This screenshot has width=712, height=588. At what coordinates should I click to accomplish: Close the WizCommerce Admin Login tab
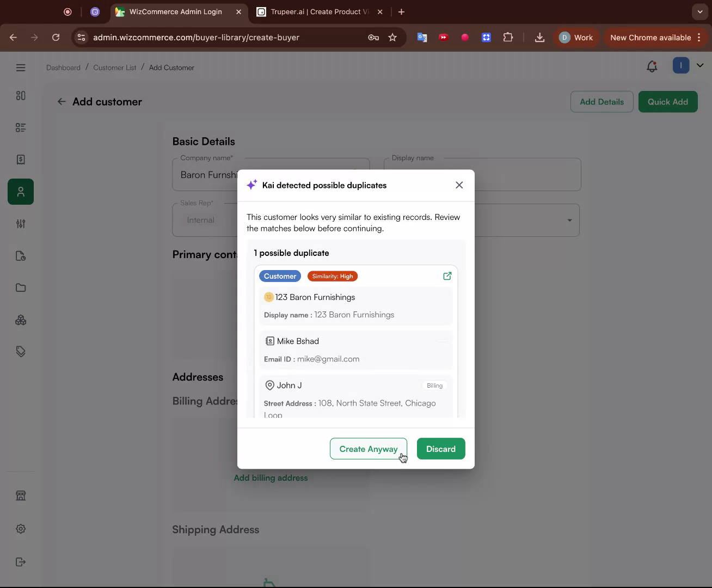(x=238, y=11)
